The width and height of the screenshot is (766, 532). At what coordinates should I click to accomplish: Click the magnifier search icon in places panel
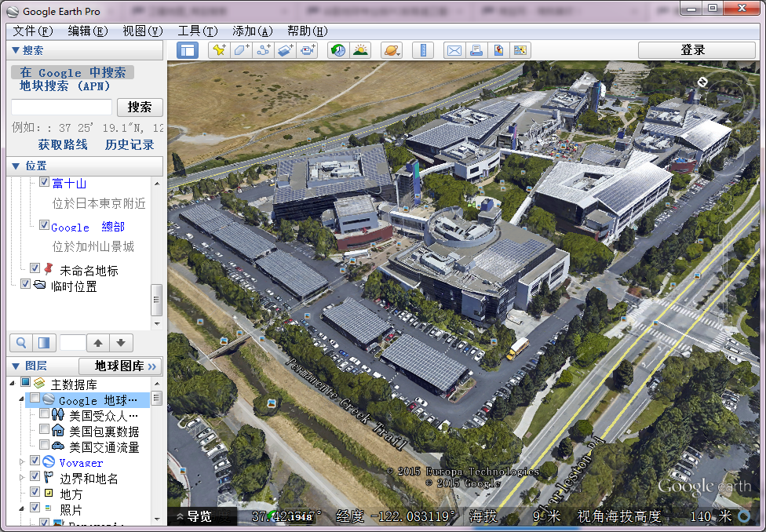21,343
